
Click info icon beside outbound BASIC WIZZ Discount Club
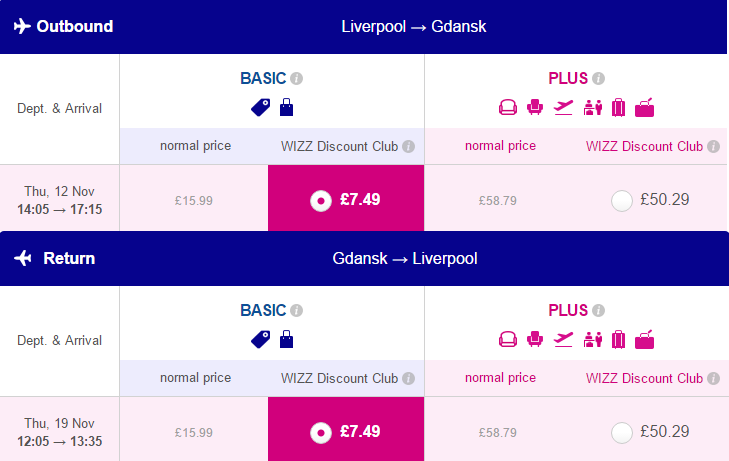click(408, 146)
